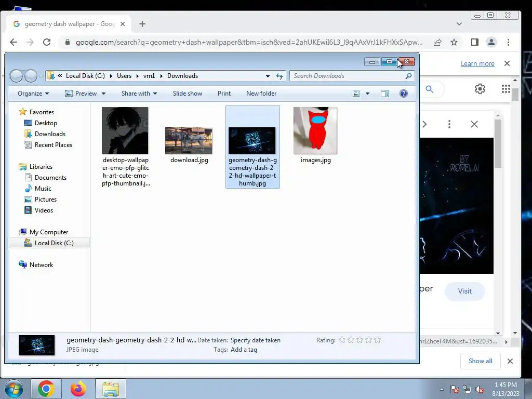Select the geometry-dash wallpaper thumb file
The width and height of the screenshot is (532, 399).
252,147
